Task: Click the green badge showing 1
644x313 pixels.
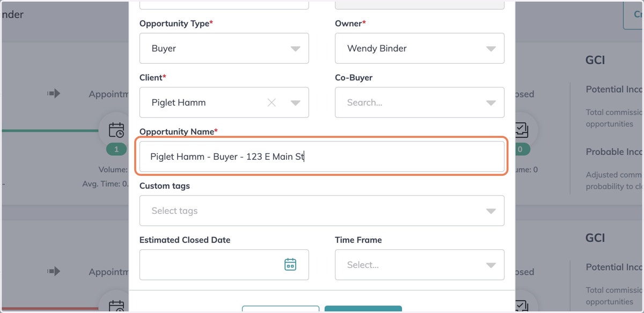Action: 116,150
